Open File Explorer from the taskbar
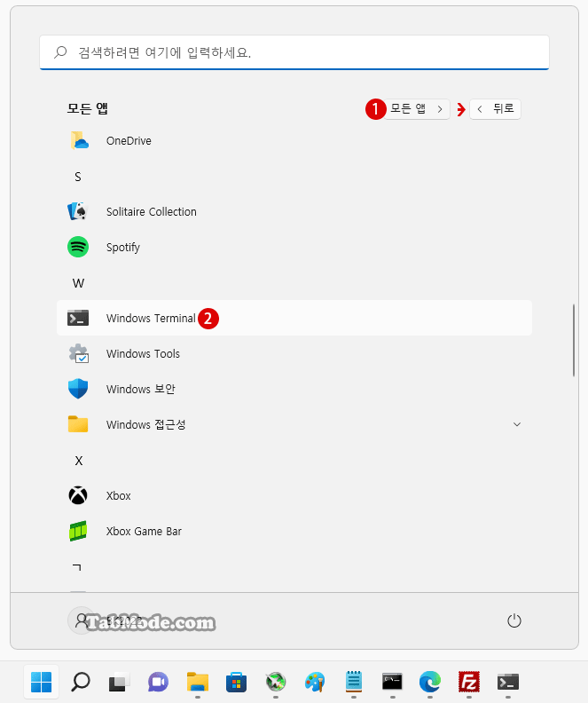This screenshot has height=703, width=588. click(198, 682)
